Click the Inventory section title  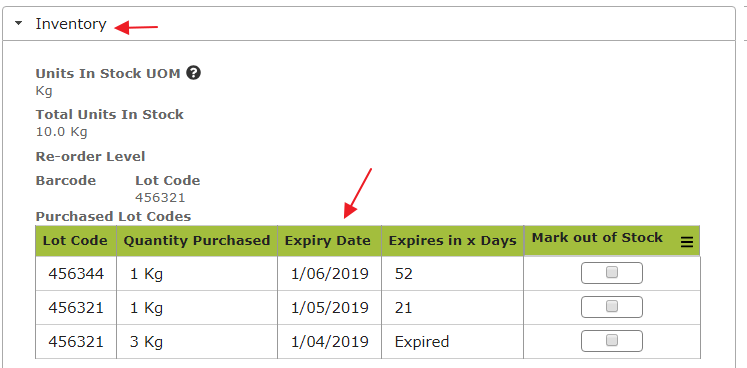(71, 24)
